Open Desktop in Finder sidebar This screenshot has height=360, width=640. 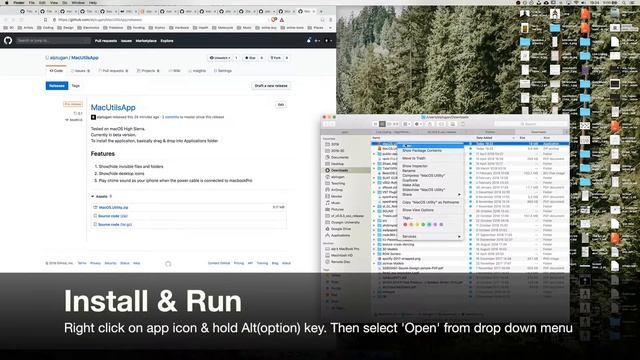[x=337, y=164]
